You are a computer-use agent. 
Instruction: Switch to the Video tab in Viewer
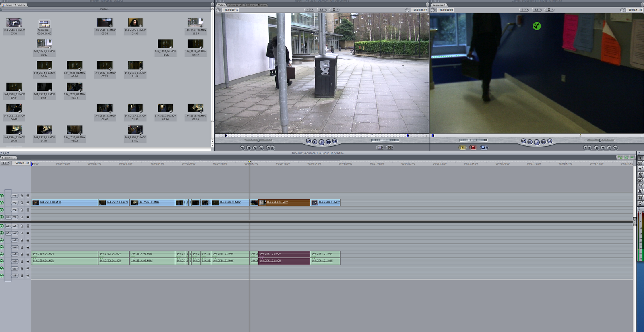pyautogui.click(x=221, y=5)
